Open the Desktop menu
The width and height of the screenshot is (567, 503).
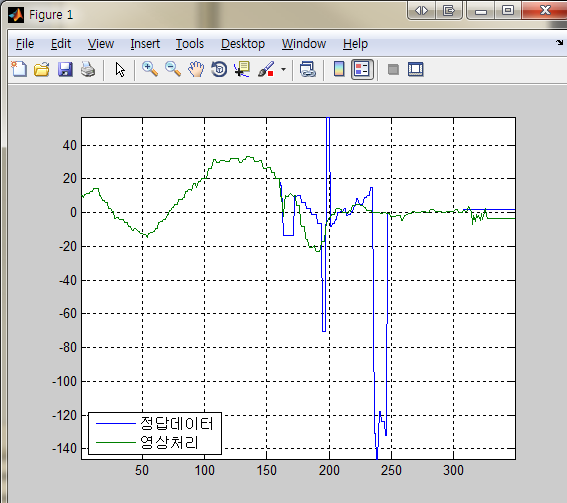click(243, 44)
